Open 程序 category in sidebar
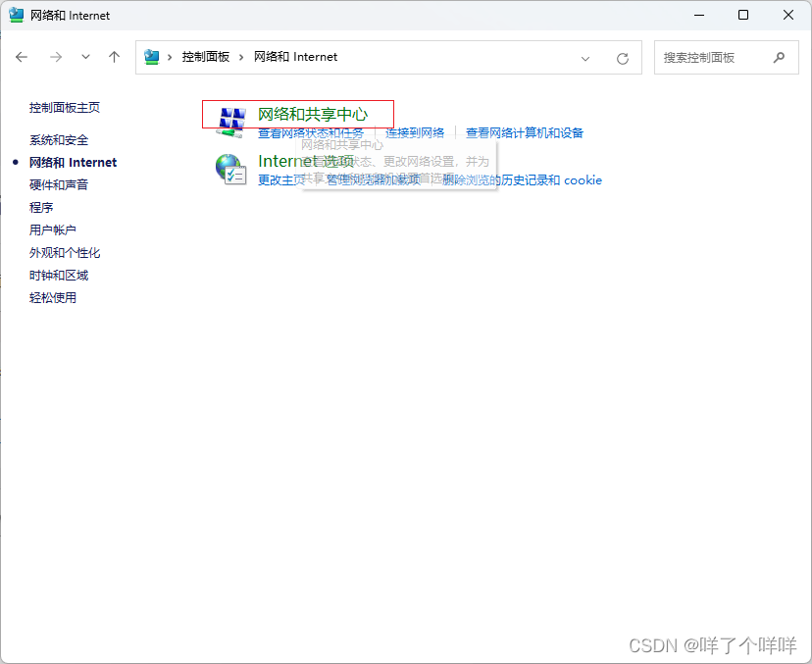 click(x=41, y=208)
